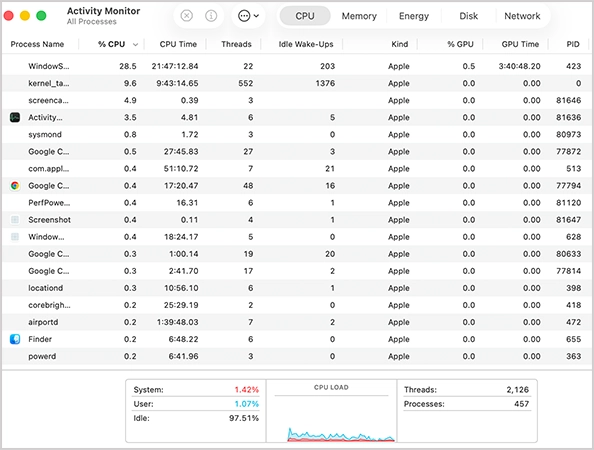Click the System 1.42% value
Viewport: 594px width, 450px height.
pyautogui.click(x=246, y=389)
